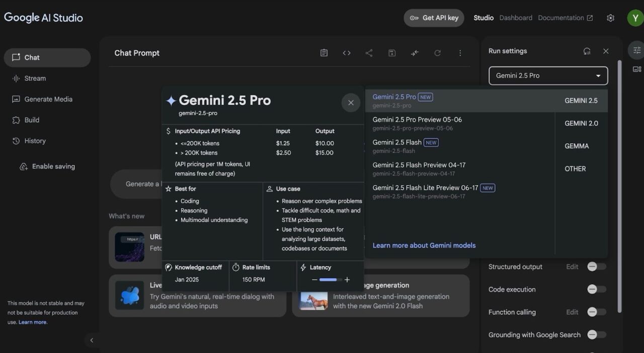Share the prompt via share icon
Image resolution: width=644 pixels, height=353 pixels.
(369, 53)
